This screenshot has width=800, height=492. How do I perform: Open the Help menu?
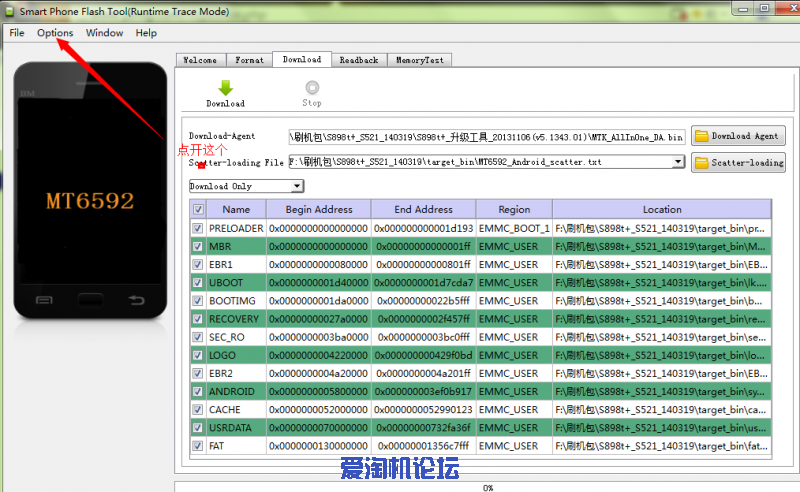pyautogui.click(x=146, y=33)
